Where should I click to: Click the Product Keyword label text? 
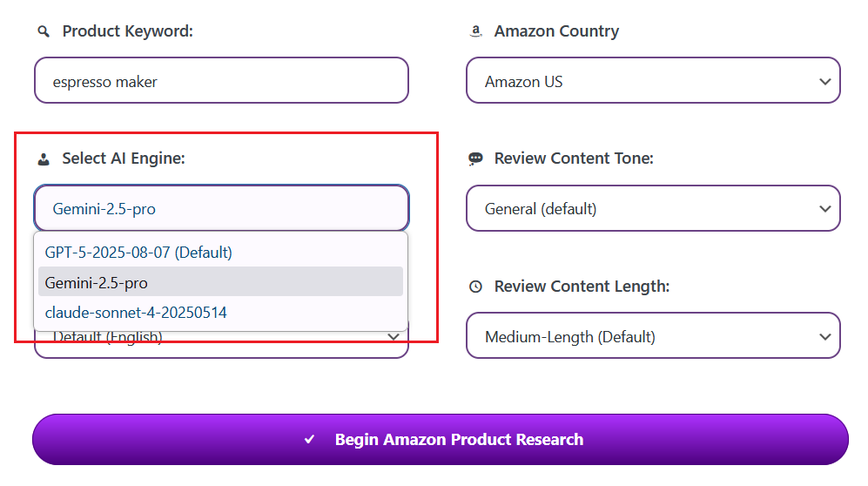pos(127,31)
